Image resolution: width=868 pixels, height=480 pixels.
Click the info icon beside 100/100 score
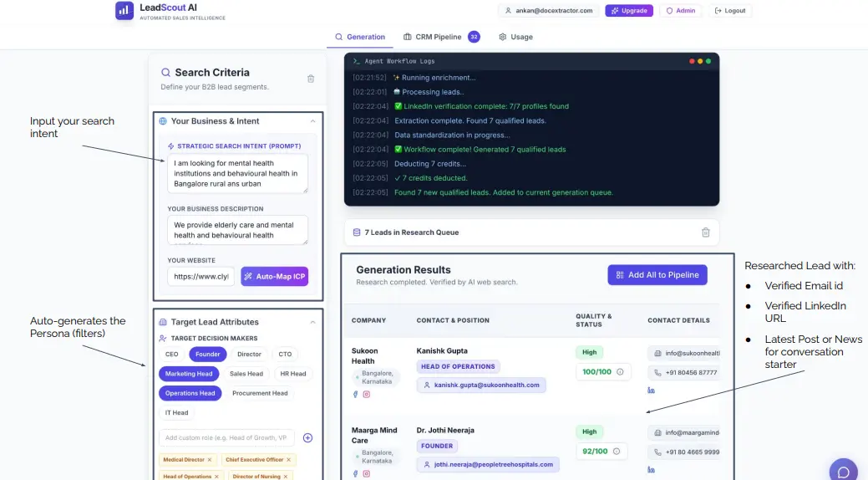[620, 372]
